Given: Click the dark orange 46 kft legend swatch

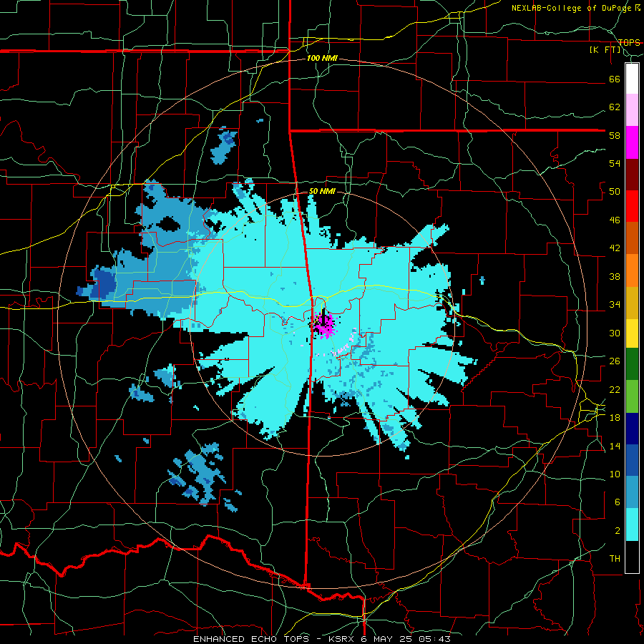Looking at the screenshot, I should tap(632, 238).
